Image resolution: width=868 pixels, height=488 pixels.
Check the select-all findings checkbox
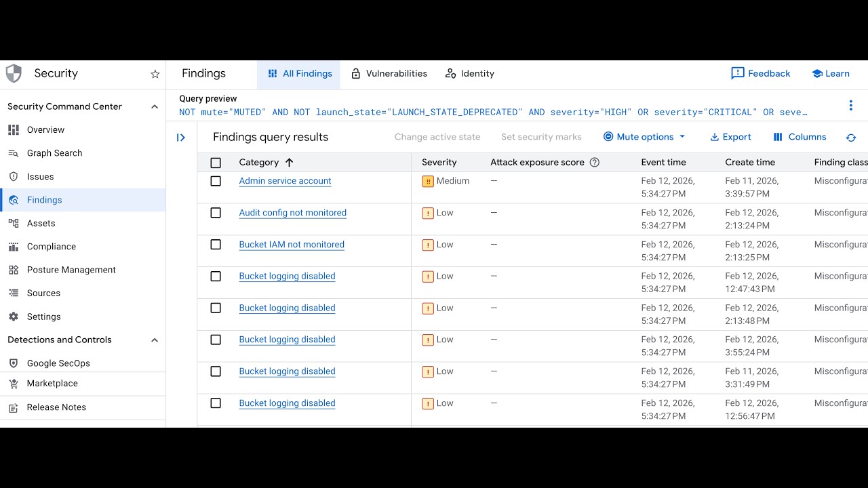pyautogui.click(x=216, y=163)
